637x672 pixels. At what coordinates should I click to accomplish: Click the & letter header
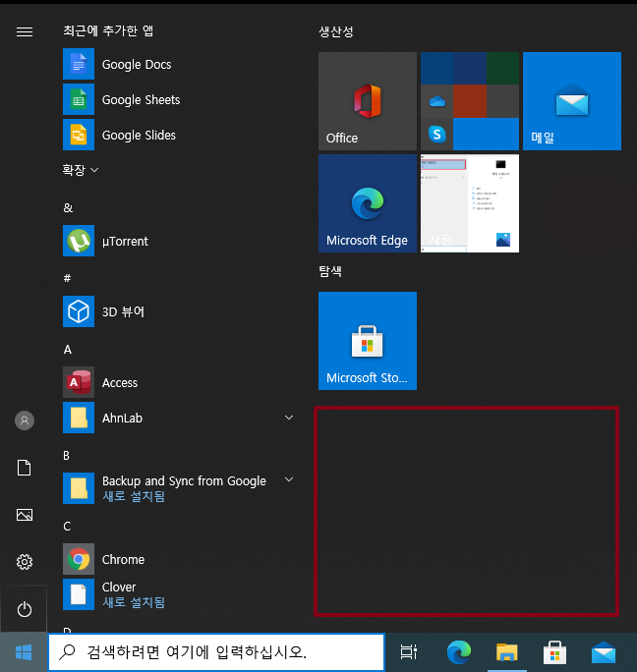[68, 208]
